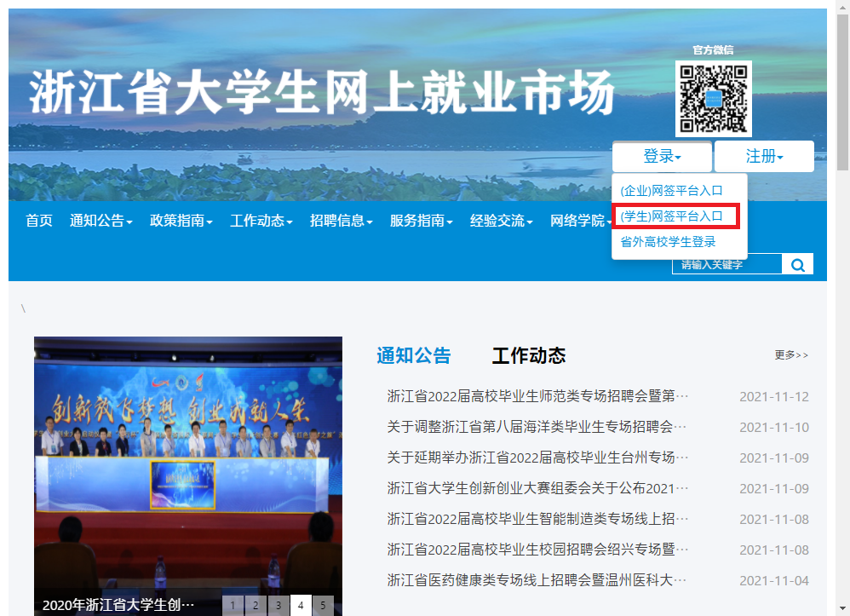Screen dimensions: 850x616
Task: Switch to the 通知公告 news tab
Action: [413, 355]
